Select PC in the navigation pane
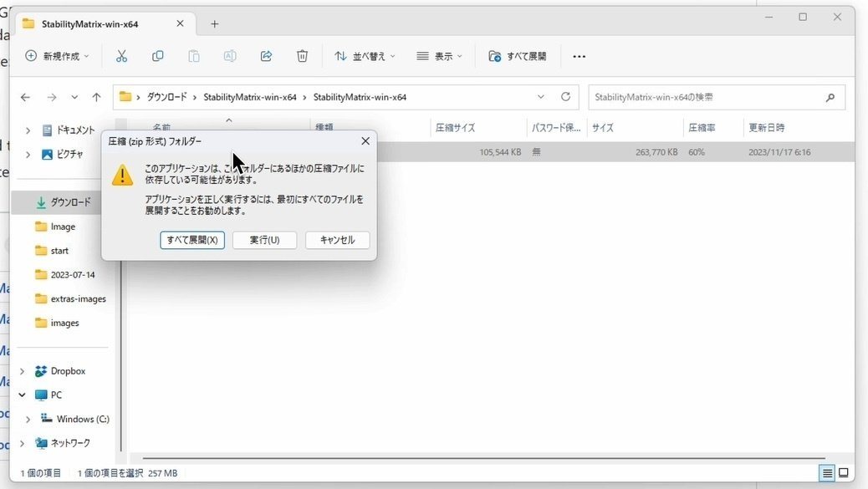 pos(49,395)
